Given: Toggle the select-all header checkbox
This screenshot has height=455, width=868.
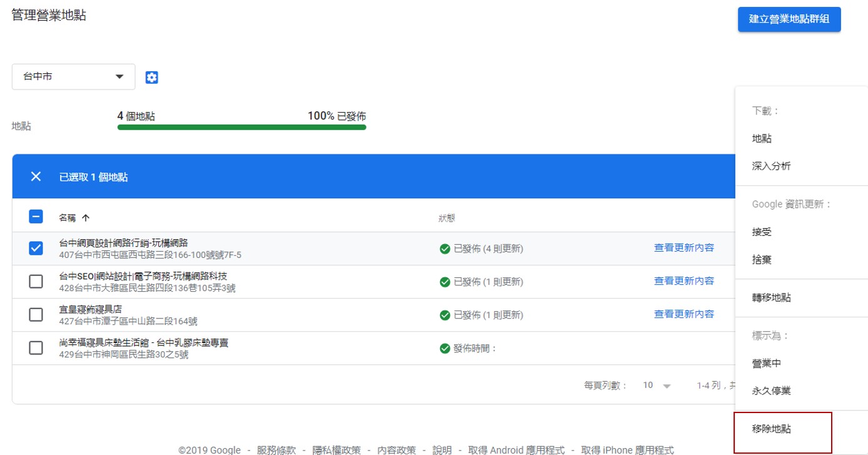Looking at the screenshot, I should [x=36, y=217].
